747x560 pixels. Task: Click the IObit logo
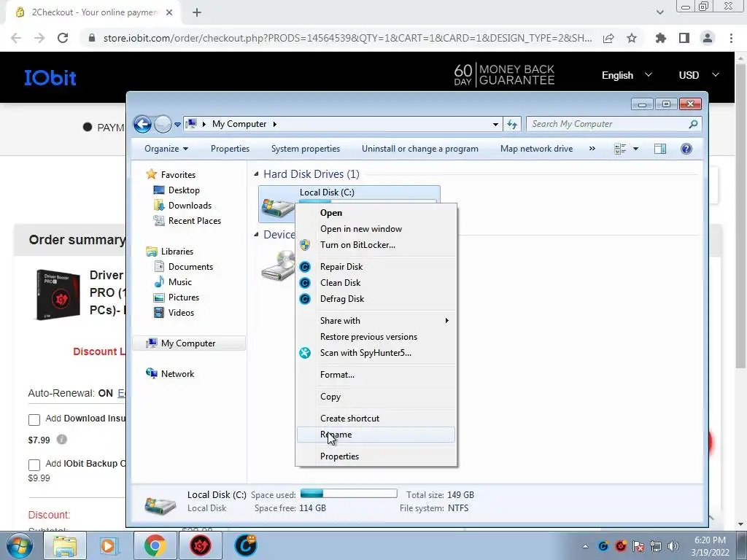point(50,77)
